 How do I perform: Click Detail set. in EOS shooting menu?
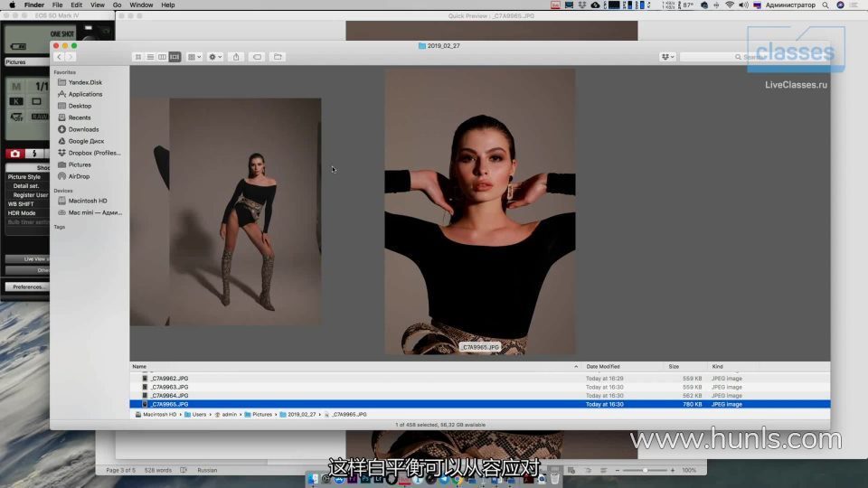(28, 186)
